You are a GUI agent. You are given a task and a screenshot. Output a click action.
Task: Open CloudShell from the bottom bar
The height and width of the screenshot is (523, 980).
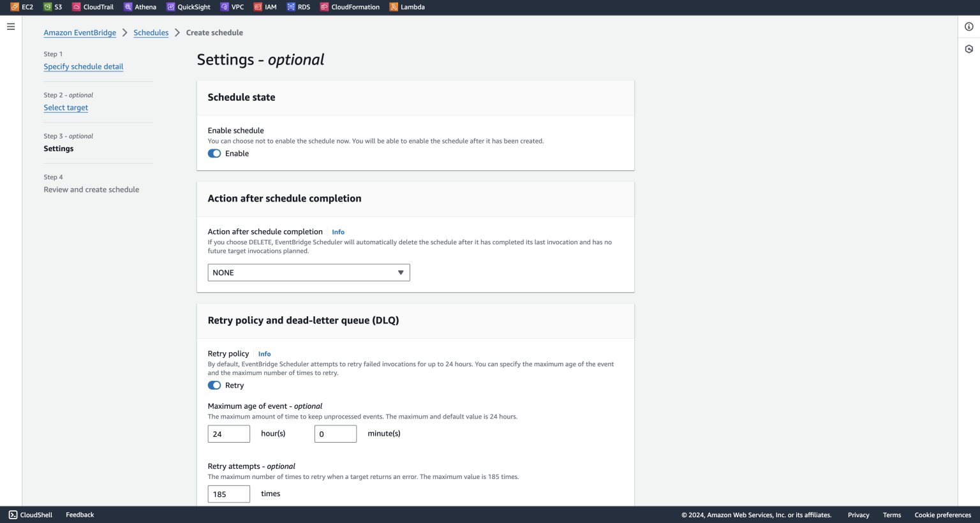click(x=29, y=514)
